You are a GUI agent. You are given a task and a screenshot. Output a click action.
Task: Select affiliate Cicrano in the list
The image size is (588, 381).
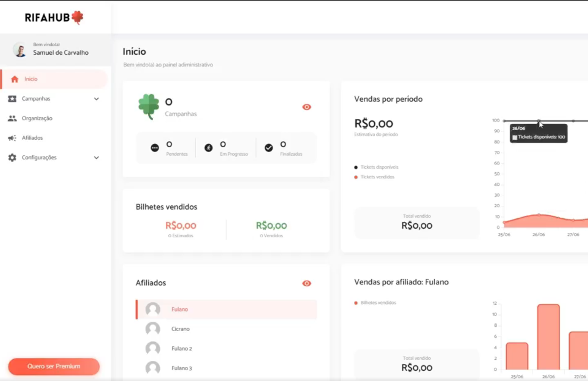(226, 329)
